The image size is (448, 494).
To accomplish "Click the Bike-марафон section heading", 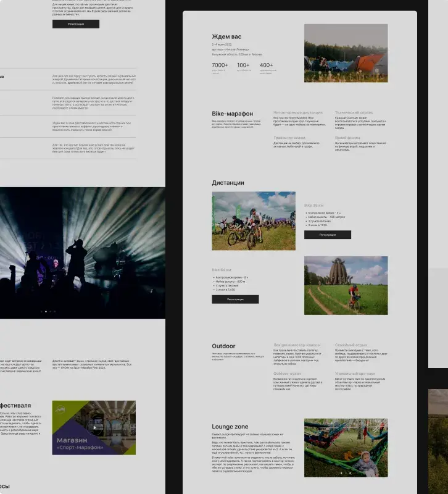I will (x=232, y=114).
